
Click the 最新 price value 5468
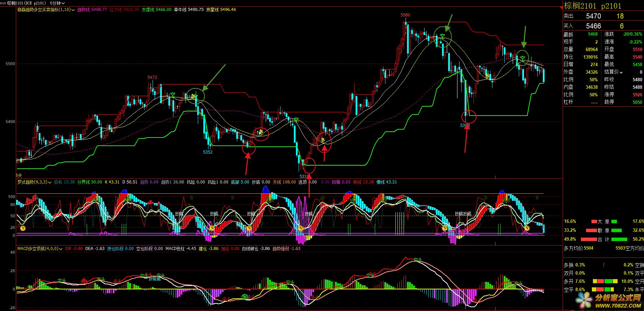[x=593, y=34]
